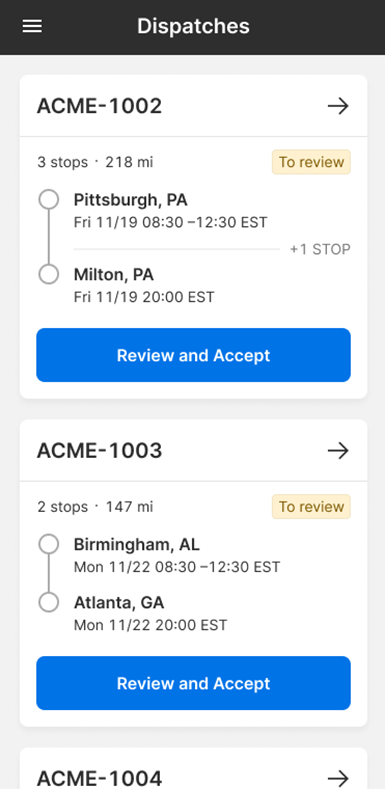Select the Atlanta, GA stop entry
This screenshot has height=789, width=385.
point(150,613)
